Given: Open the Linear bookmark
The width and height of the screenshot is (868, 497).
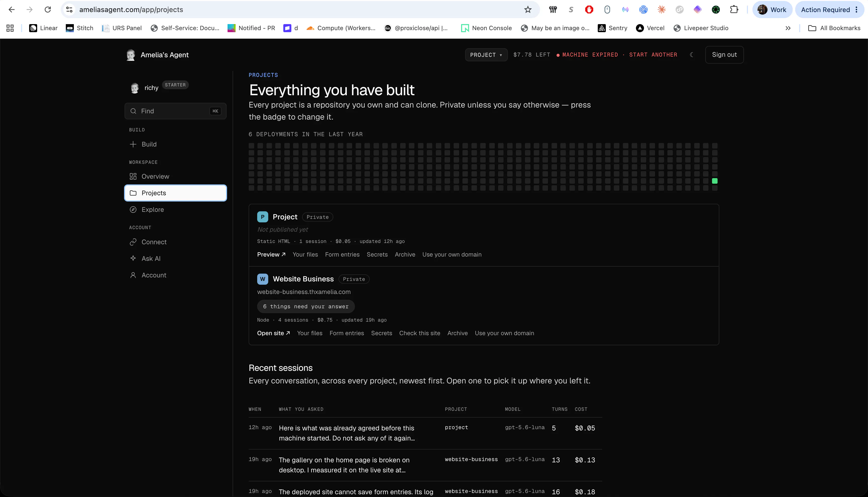Looking at the screenshot, I should pos(43,28).
